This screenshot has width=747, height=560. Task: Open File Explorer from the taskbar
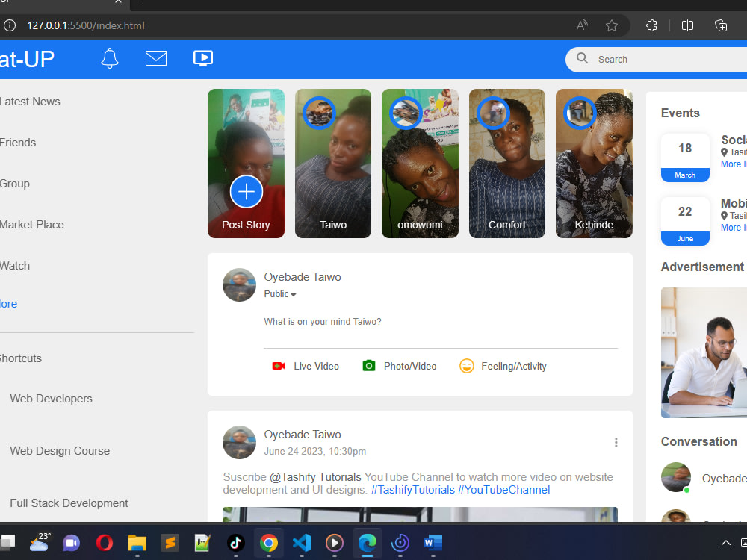tap(137, 542)
